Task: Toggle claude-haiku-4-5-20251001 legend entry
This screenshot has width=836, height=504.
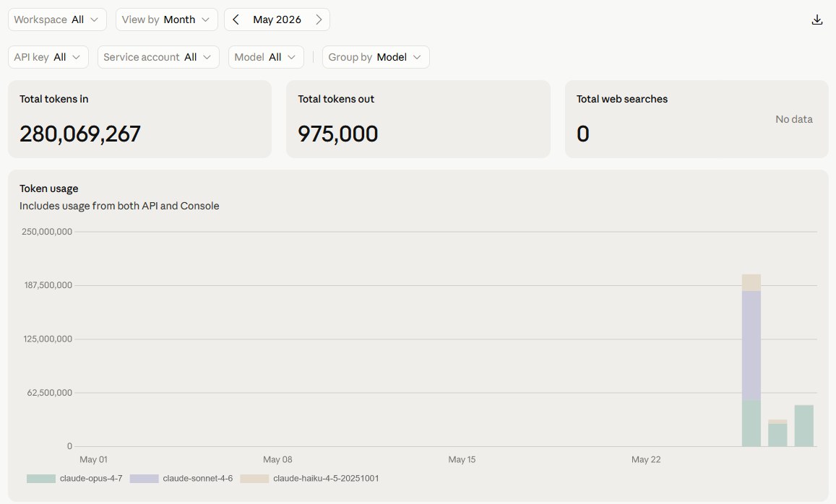Action: point(309,479)
